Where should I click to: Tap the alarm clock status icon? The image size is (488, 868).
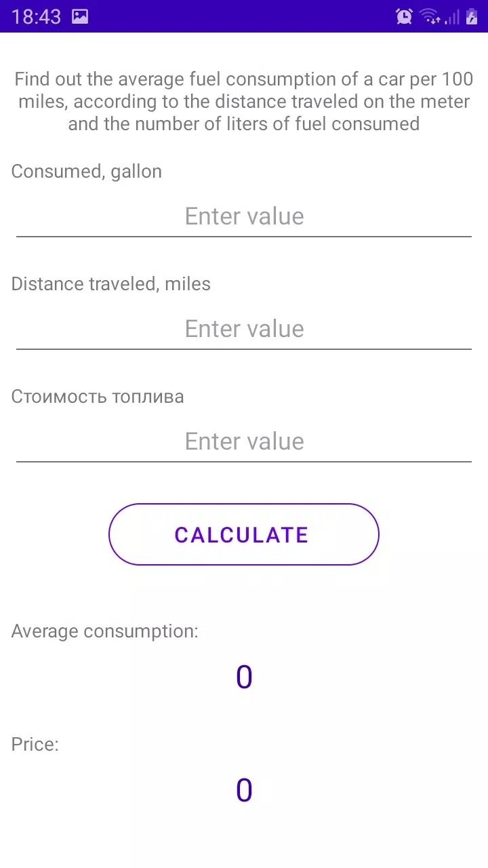tap(404, 17)
